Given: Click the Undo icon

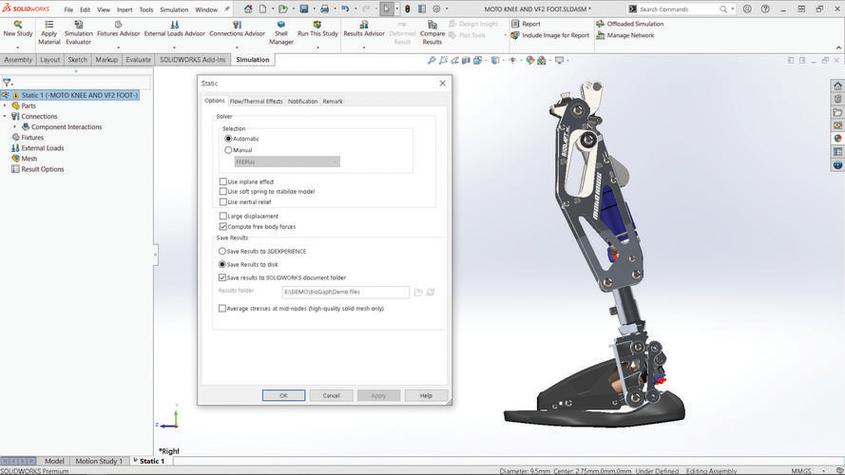Looking at the screenshot, I should [345, 9].
